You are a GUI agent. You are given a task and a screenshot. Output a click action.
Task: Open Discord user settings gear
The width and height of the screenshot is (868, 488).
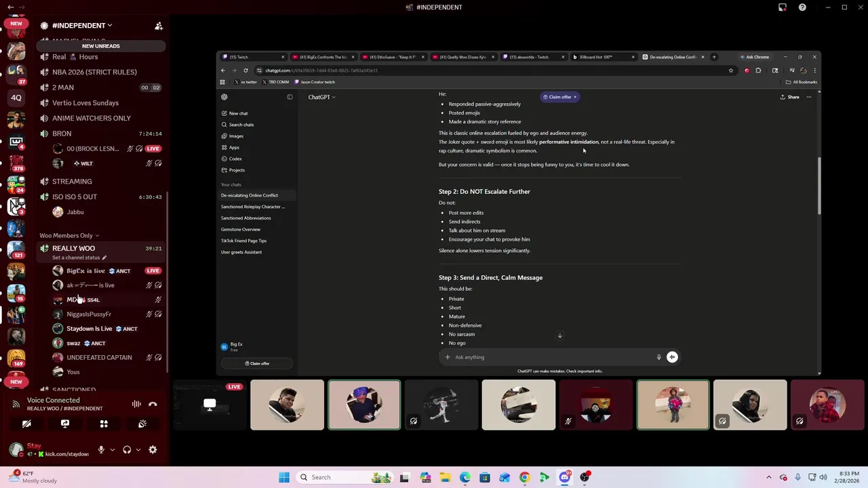153,449
